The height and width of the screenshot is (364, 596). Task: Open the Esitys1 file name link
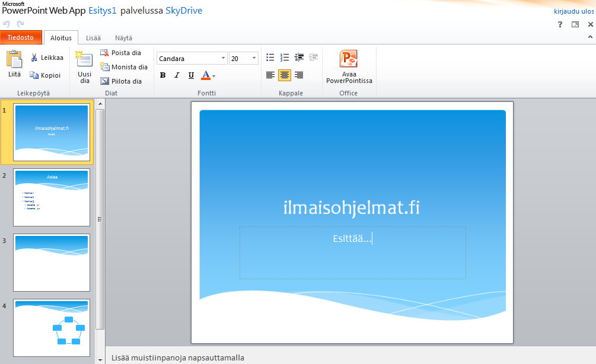point(103,11)
